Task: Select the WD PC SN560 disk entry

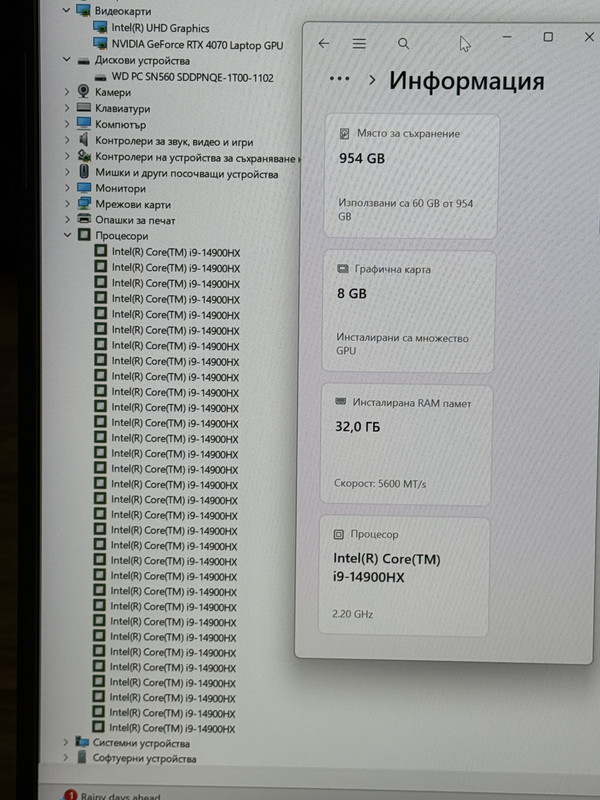Action: (x=192, y=78)
